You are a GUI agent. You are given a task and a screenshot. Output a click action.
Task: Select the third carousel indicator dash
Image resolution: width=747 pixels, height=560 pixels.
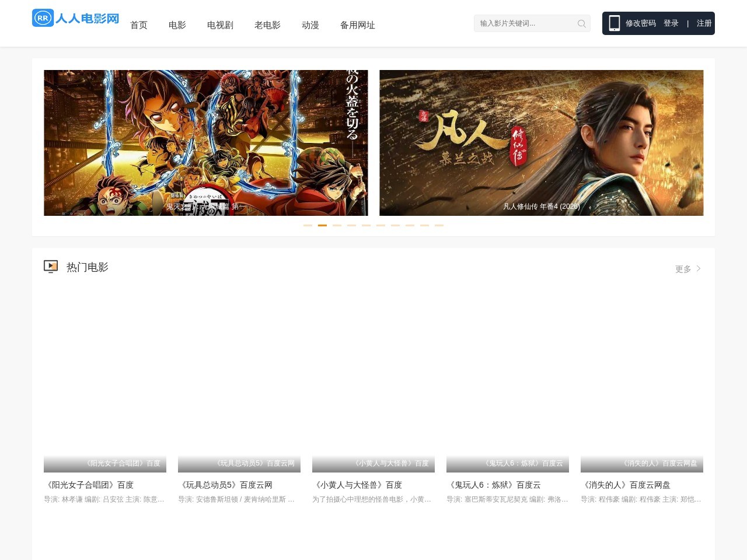tap(337, 225)
